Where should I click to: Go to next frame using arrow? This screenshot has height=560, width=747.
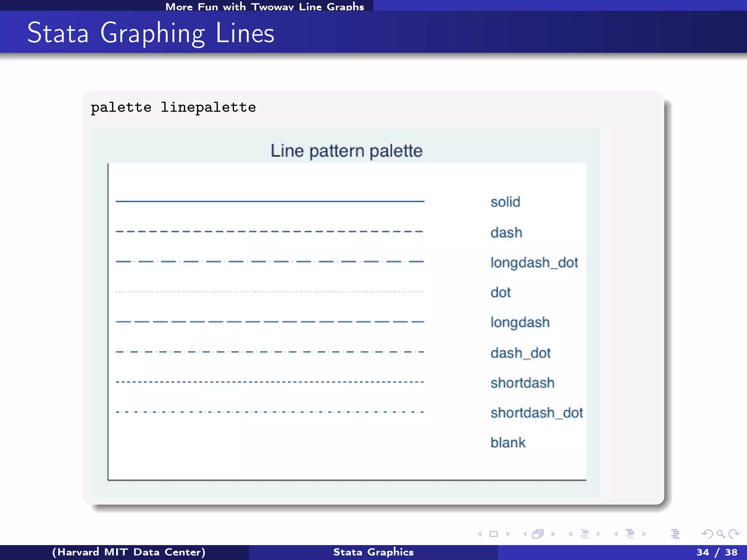[553, 534]
